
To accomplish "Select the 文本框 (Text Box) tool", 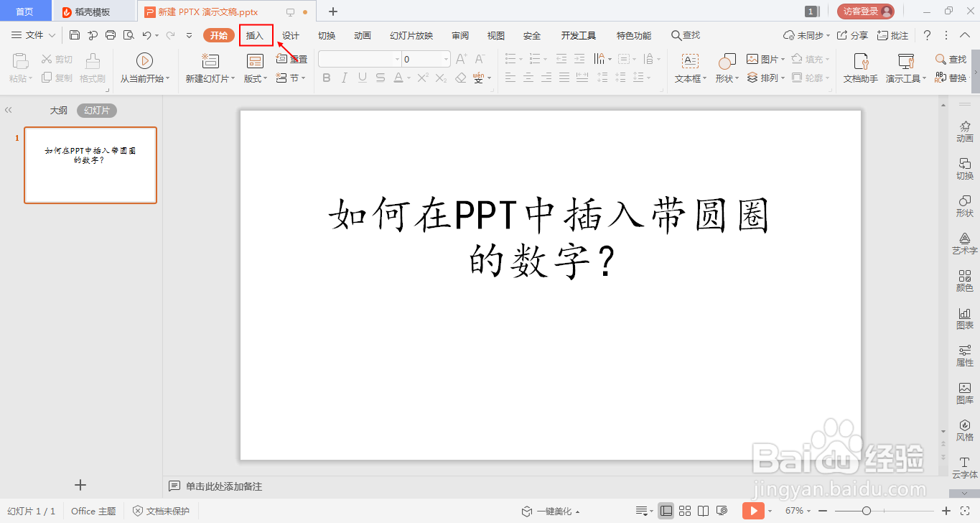I will coord(688,68).
